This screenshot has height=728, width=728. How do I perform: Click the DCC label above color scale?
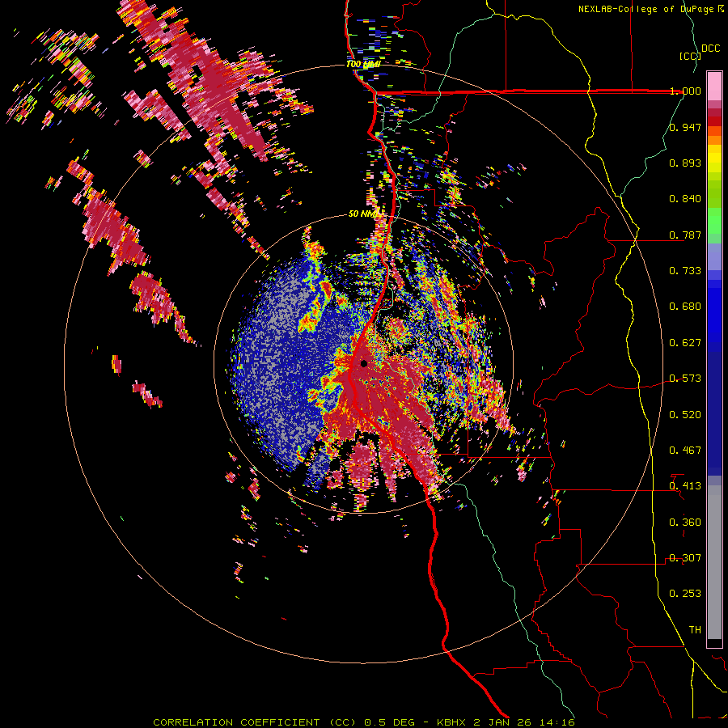point(710,49)
